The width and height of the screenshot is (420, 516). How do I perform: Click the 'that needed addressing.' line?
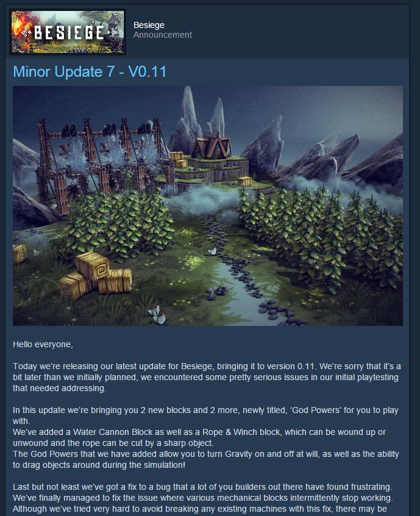pyautogui.click(x=60, y=388)
